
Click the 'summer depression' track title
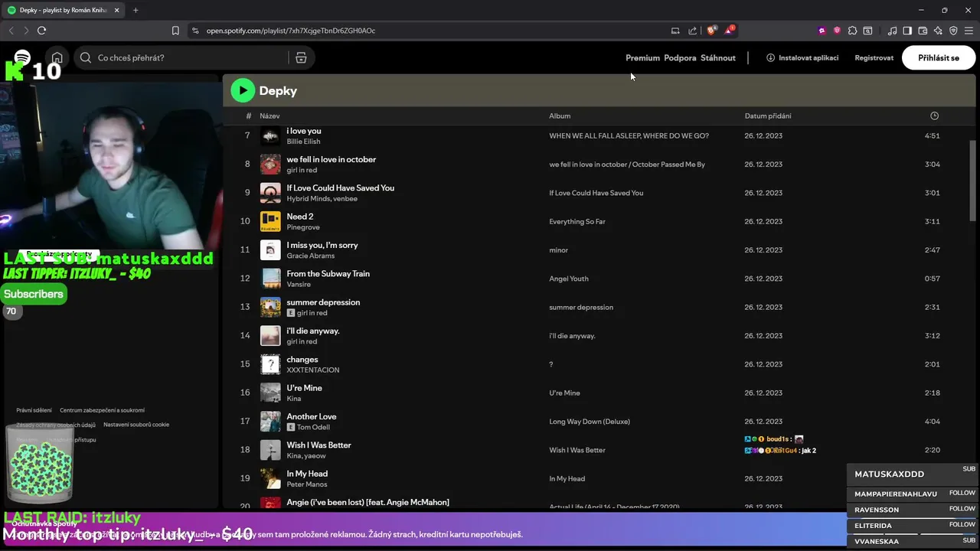323,302
